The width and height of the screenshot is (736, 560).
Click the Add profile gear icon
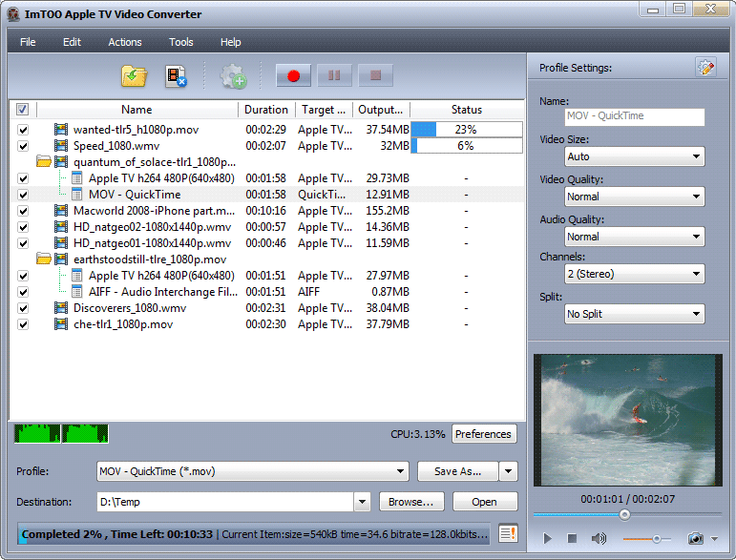click(x=233, y=76)
